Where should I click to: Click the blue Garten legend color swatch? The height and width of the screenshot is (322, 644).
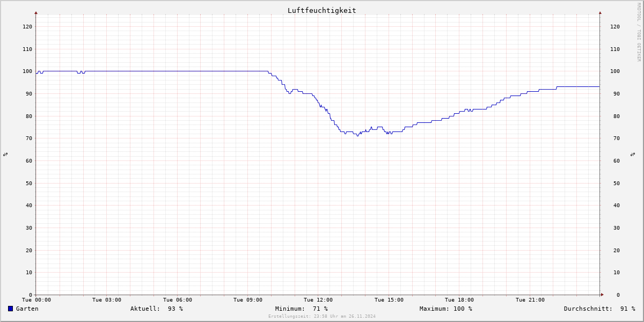tap(10, 309)
